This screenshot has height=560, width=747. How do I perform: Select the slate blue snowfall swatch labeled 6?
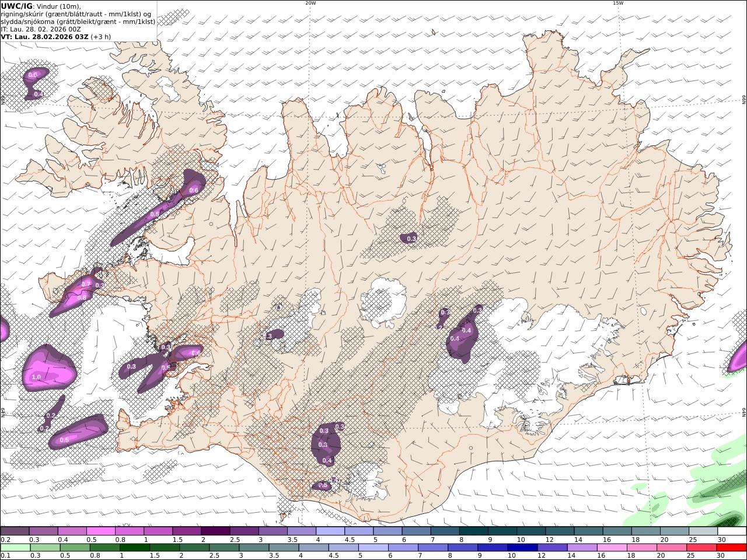(416, 531)
